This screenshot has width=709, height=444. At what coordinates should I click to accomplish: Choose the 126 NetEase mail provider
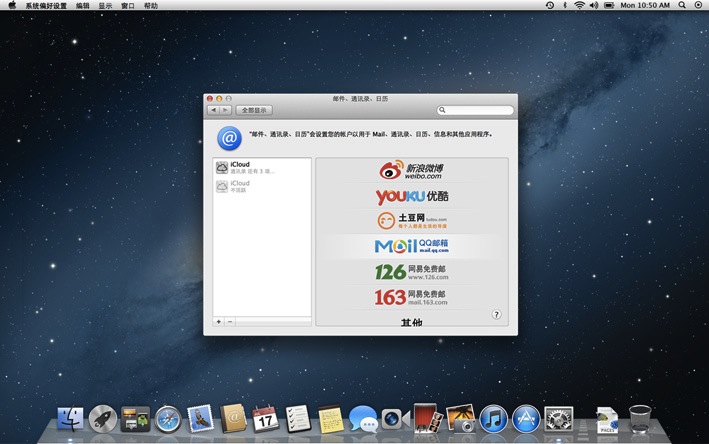pos(411,272)
